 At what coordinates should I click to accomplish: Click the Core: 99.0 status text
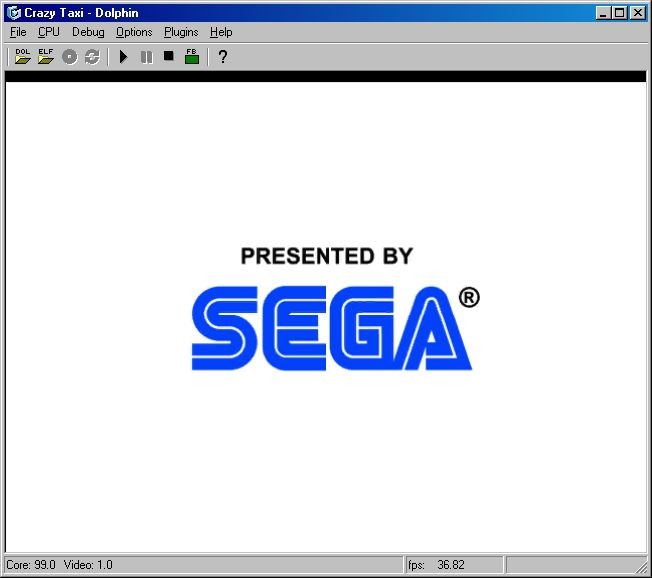(x=31, y=565)
